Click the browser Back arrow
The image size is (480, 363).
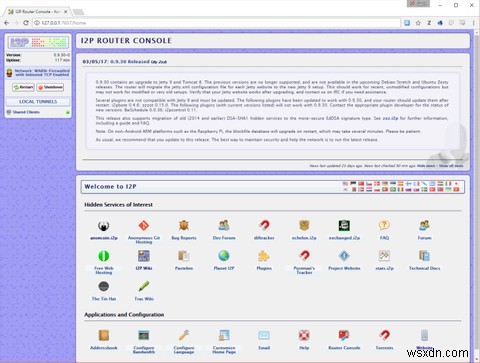(x=6, y=23)
